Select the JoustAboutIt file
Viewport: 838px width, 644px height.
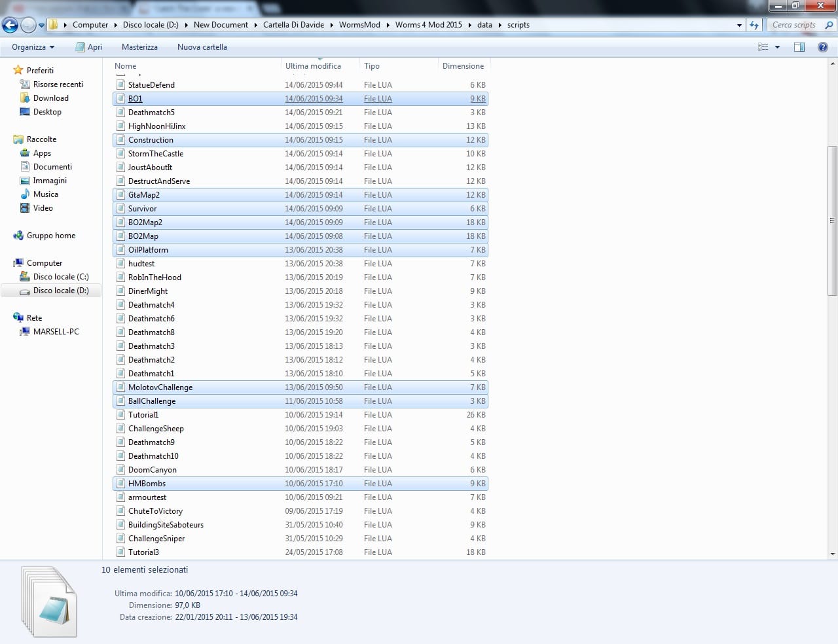pos(301,168)
